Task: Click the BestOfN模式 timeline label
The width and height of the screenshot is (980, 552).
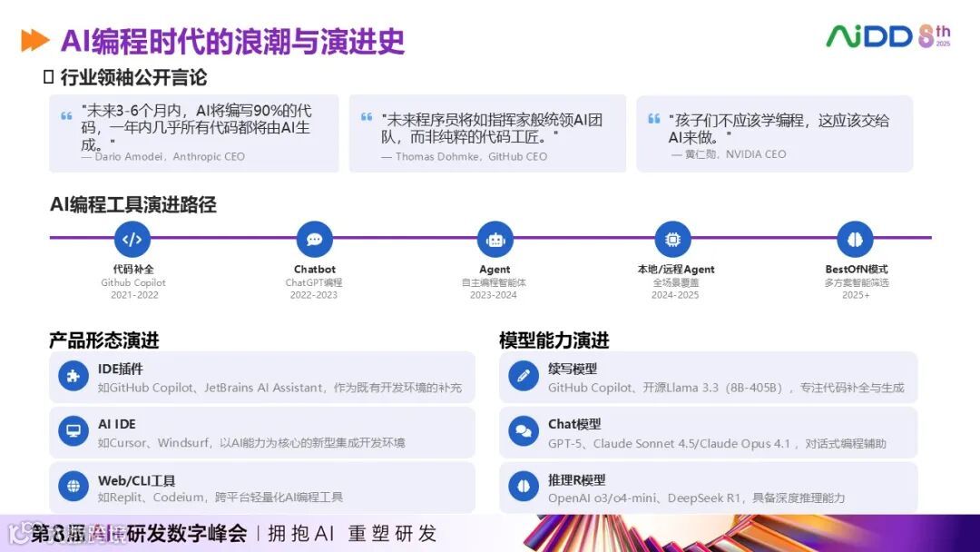Action: (x=857, y=269)
